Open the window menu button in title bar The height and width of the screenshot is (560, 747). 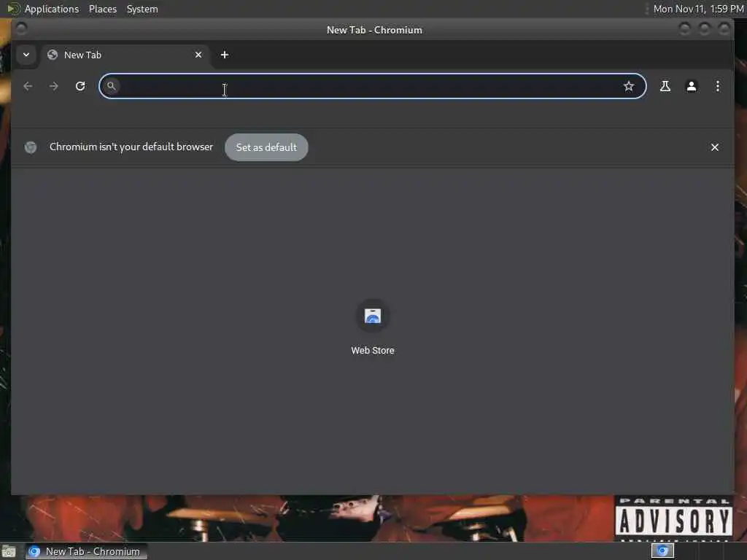[21, 29]
